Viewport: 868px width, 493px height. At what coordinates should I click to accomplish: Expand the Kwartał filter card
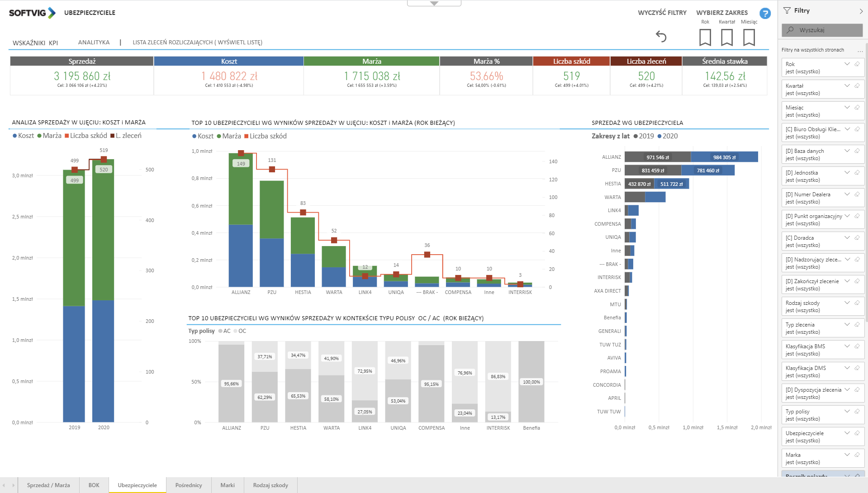(847, 86)
